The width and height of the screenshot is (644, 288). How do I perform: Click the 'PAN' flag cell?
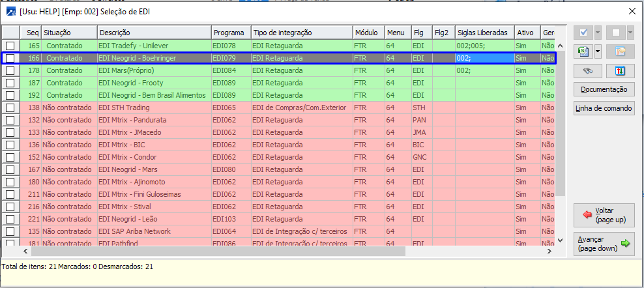coord(422,120)
